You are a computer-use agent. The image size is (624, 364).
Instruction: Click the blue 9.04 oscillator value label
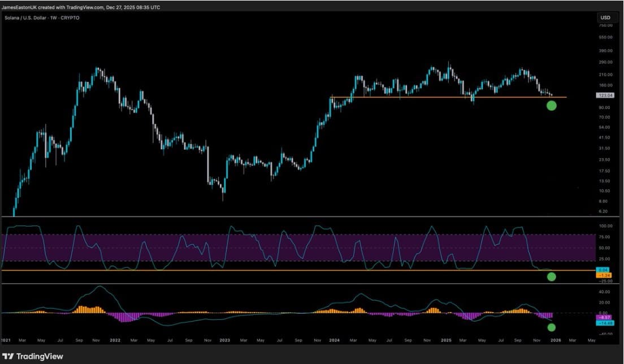(x=604, y=270)
